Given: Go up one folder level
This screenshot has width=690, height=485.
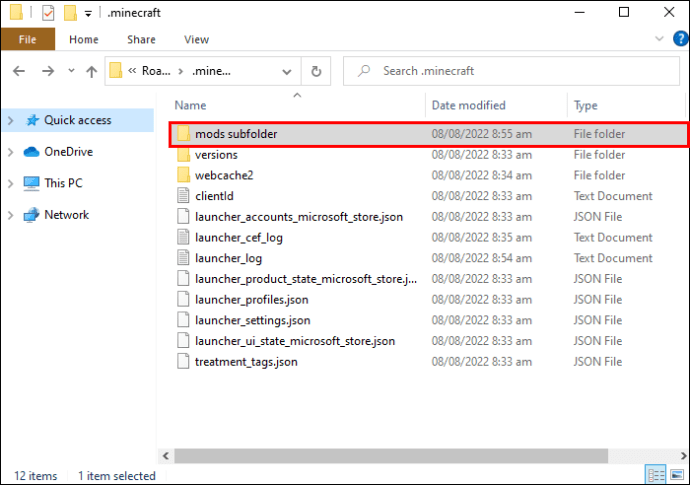Looking at the screenshot, I should point(92,71).
